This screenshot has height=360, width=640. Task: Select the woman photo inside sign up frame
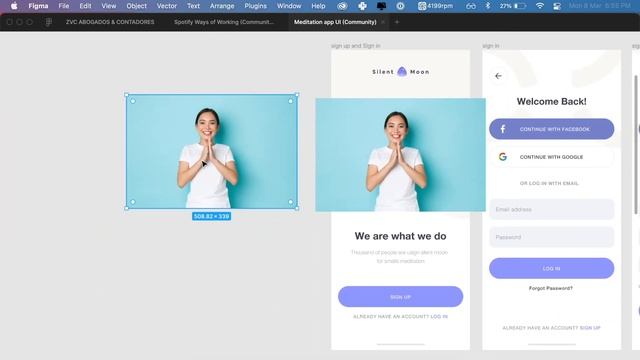pyautogui.click(x=400, y=155)
